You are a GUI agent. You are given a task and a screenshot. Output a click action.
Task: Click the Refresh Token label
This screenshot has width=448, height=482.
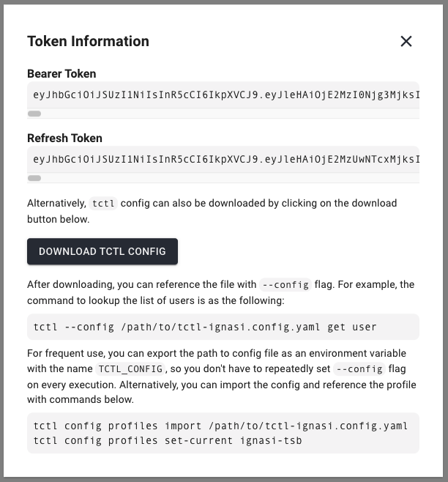(x=64, y=138)
